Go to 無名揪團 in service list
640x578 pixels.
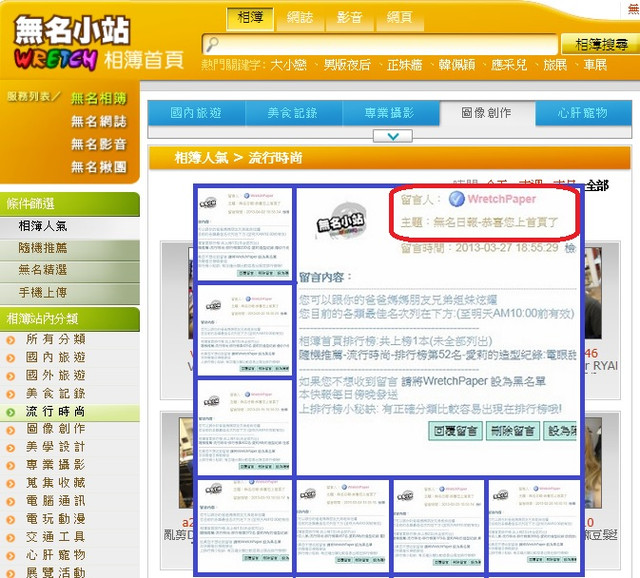coord(99,167)
